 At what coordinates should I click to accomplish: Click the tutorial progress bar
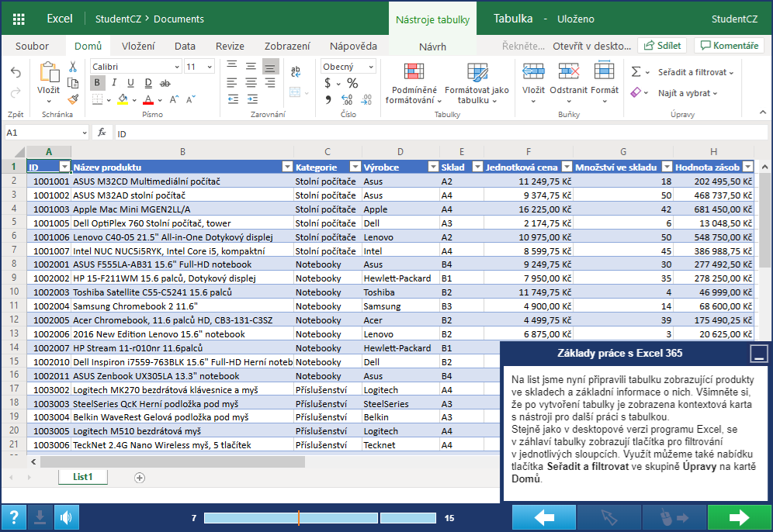[x=320, y=518]
